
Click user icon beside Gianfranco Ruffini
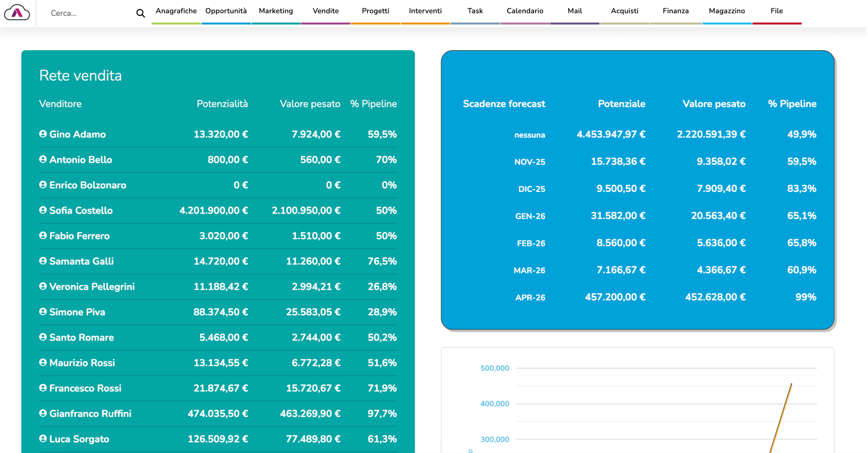43,413
